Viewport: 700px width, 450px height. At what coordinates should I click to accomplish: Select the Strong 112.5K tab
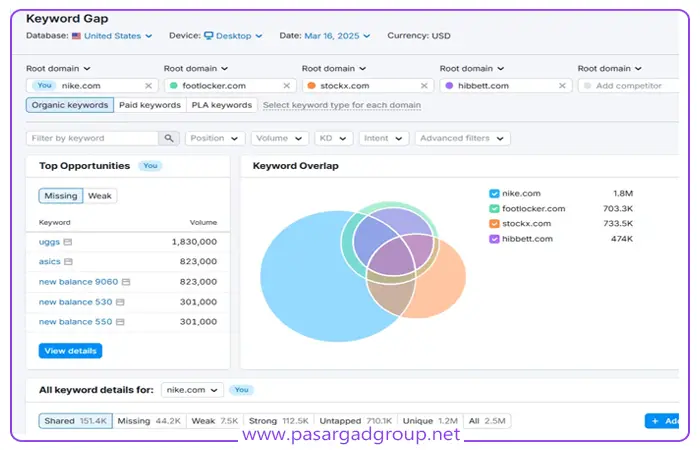click(279, 421)
